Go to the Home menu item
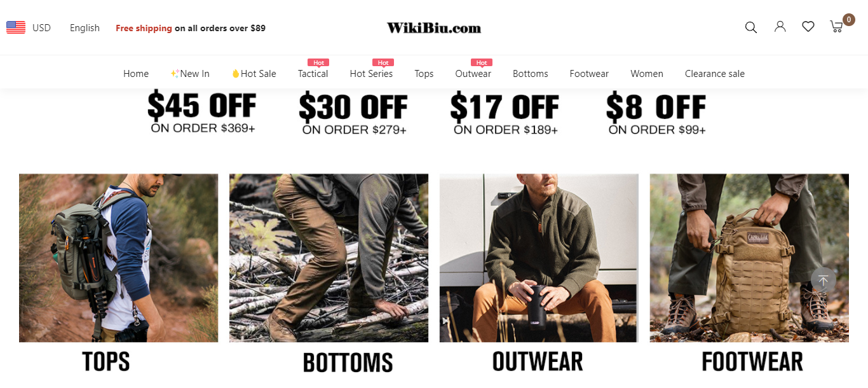Screen dimensions: 868x388 click(136, 74)
